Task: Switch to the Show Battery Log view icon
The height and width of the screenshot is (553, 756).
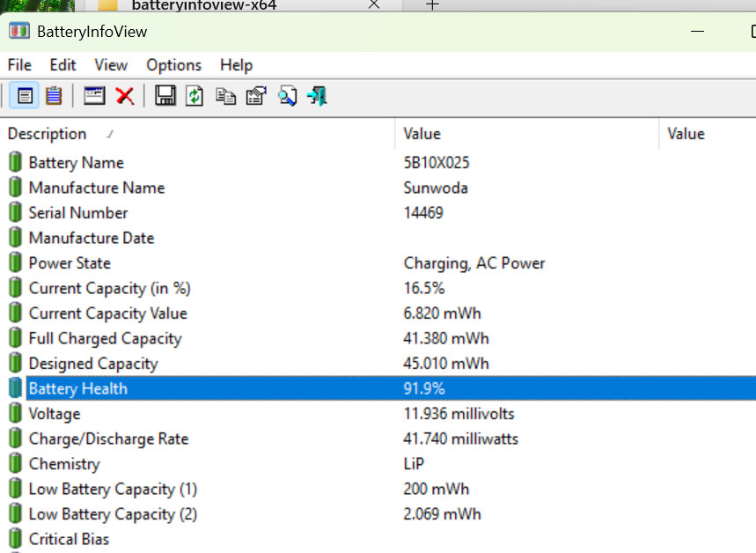Action: 54,96
